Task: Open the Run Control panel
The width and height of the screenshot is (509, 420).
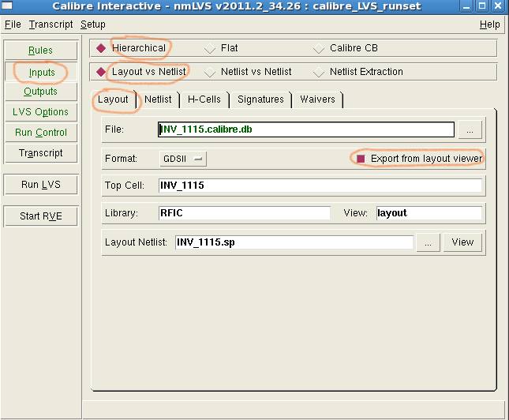Action: coord(40,133)
